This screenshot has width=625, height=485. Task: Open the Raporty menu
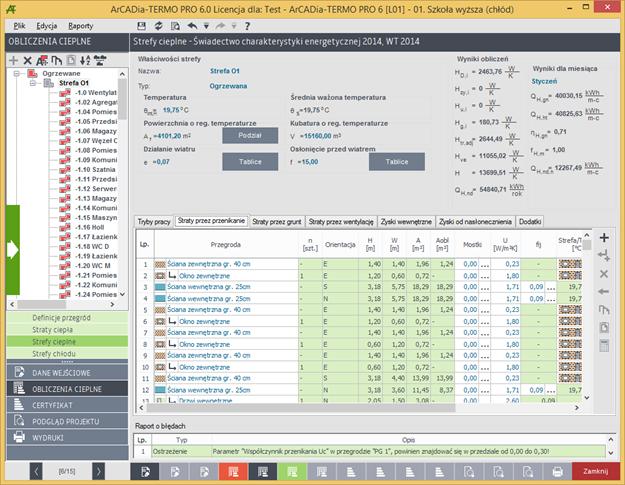(x=81, y=26)
